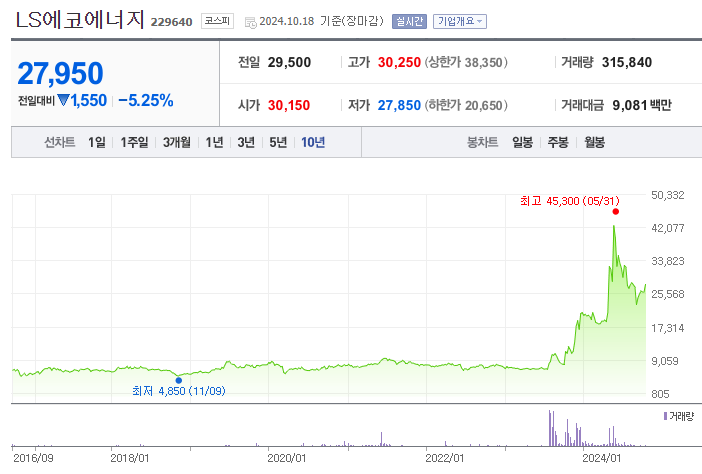Select the 1주일 line chart period
This screenshot has width=702, height=474.
click(x=134, y=142)
